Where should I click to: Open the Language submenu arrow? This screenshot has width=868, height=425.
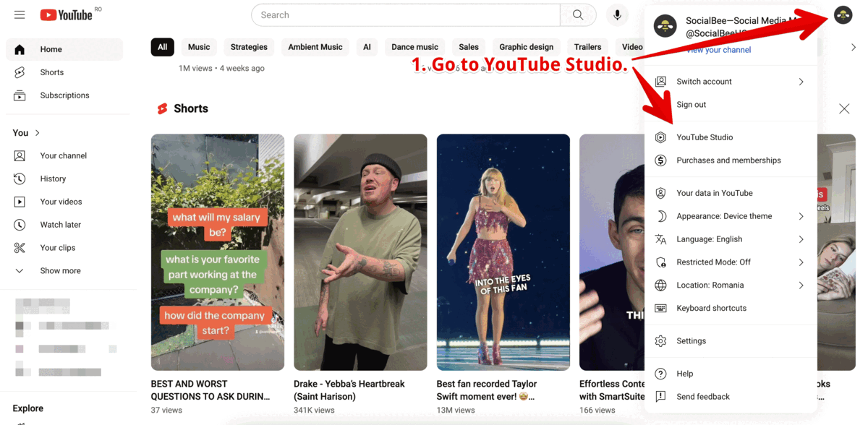click(x=801, y=239)
